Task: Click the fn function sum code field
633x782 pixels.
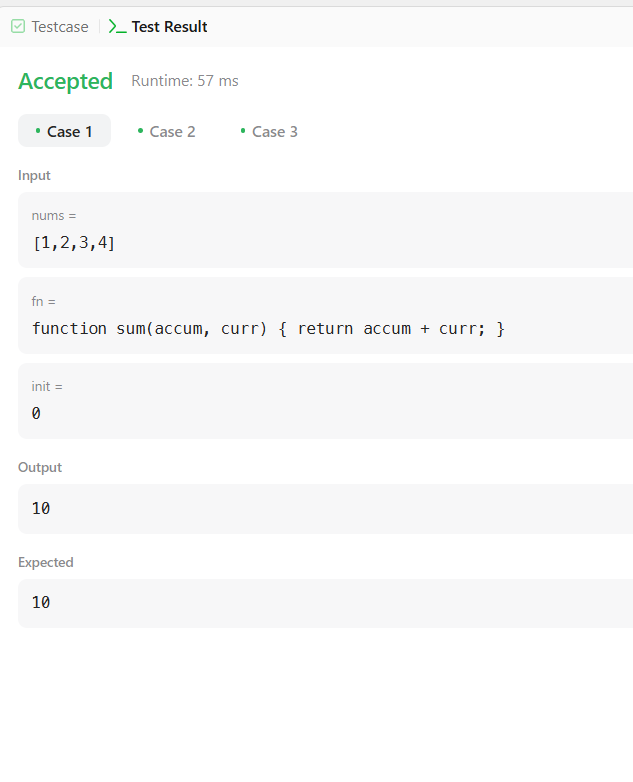Action: [325, 316]
